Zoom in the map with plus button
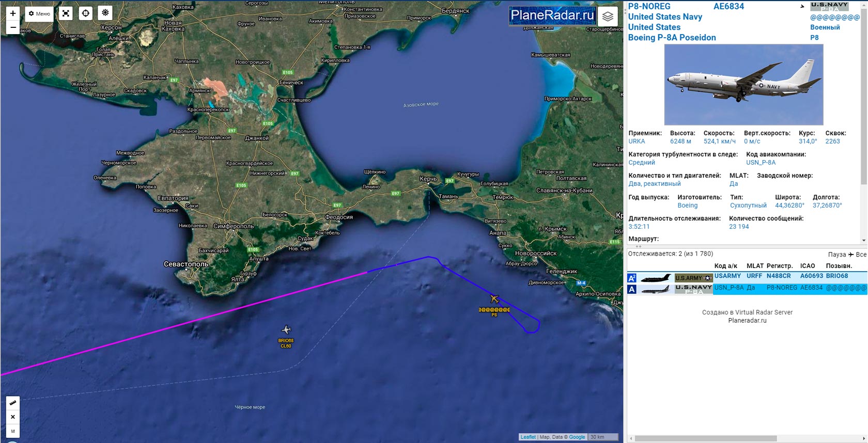868x443 pixels. (13, 13)
